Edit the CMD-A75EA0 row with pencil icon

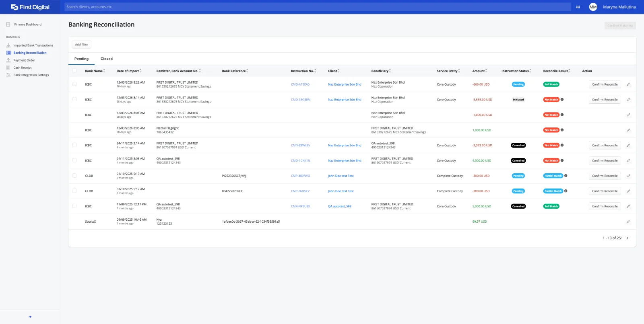click(x=628, y=84)
